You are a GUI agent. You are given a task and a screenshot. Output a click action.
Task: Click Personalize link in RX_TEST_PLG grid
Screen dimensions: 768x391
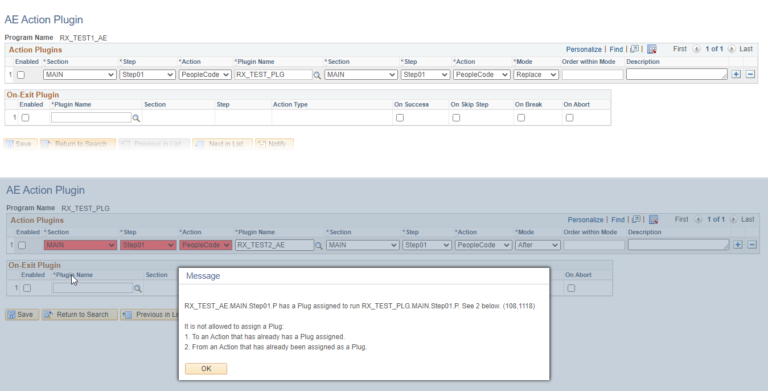coord(585,220)
